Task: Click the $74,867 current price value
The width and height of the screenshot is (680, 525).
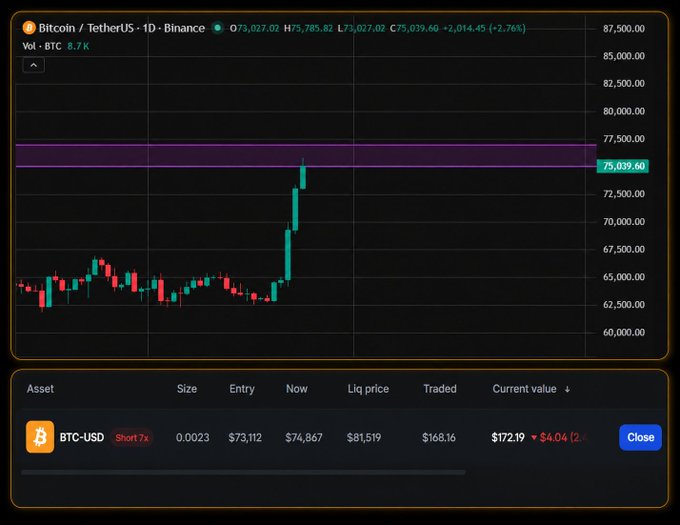Action: (304, 437)
